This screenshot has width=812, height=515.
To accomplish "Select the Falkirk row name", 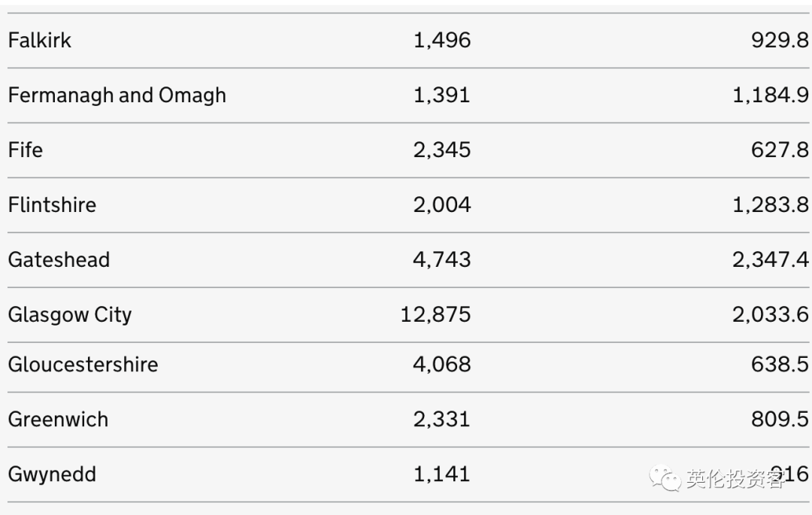I will point(40,41).
